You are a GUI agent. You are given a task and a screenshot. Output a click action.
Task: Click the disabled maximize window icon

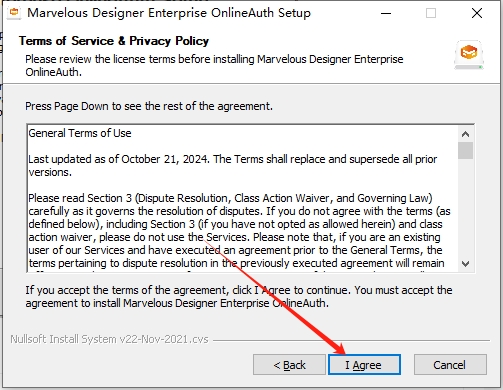pos(431,13)
